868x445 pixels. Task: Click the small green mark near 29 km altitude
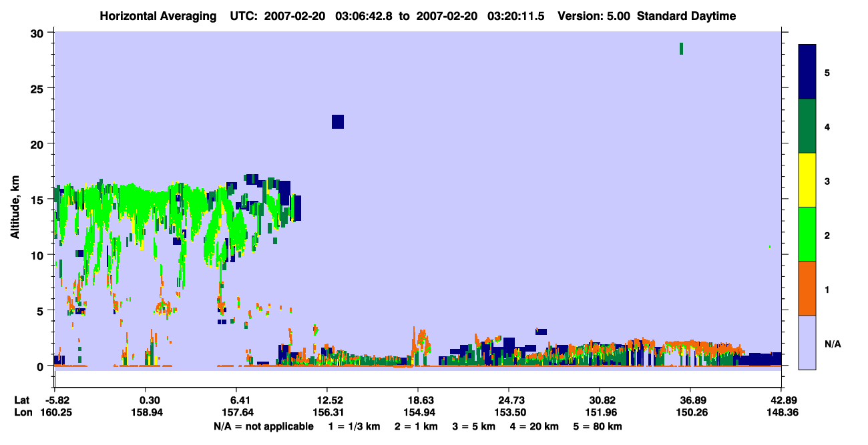(681, 48)
